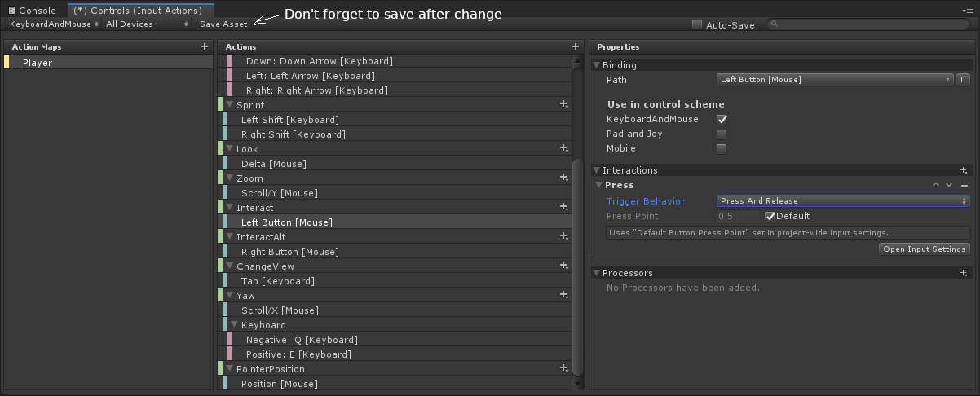Add a new interaction with plus icon
Viewport: 980px width, 396px height.
click(964, 170)
